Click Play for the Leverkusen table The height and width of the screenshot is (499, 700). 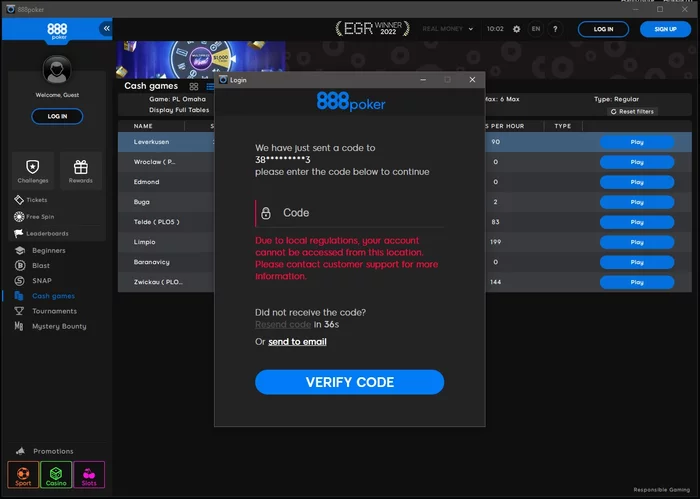tap(637, 142)
